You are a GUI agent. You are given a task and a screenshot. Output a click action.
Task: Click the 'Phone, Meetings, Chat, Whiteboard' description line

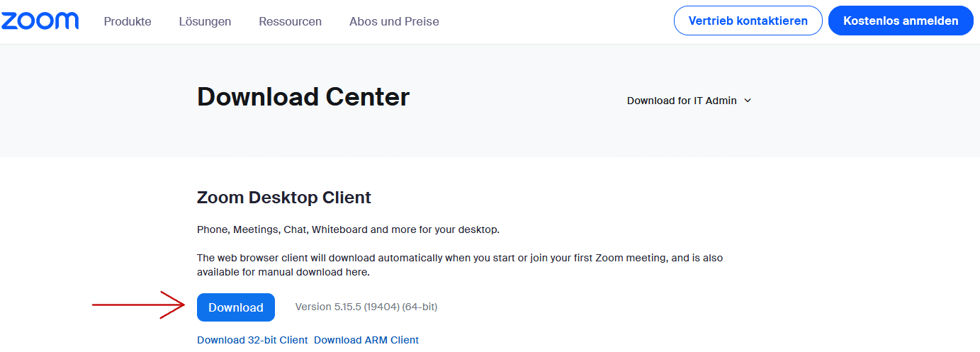tap(348, 229)
